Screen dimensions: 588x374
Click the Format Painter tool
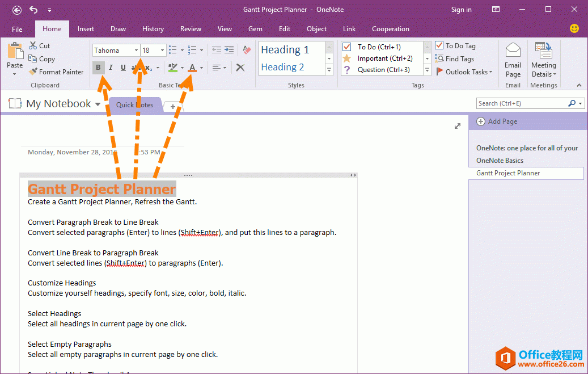point(56,72)
